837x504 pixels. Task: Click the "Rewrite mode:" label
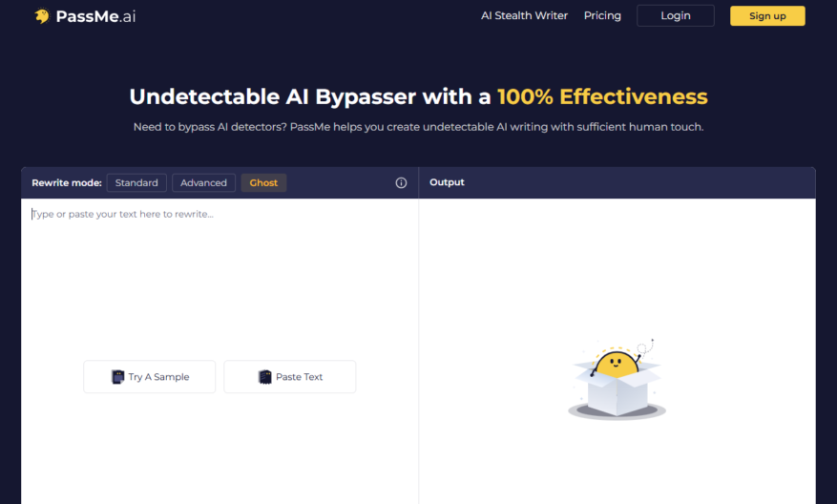[x=67, y=182]
